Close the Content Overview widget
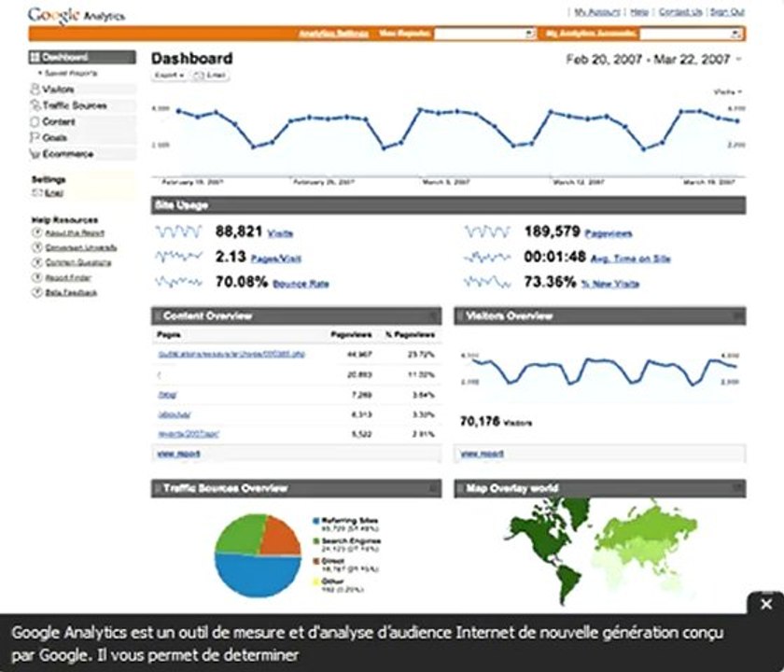784x672 pixels. (433, 315)
